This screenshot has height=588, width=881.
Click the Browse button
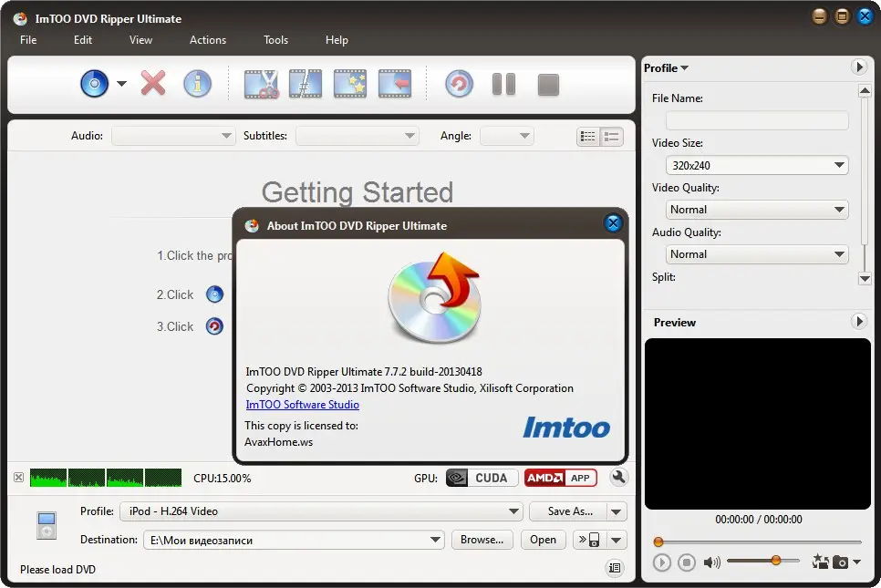[x=482, y=540]
